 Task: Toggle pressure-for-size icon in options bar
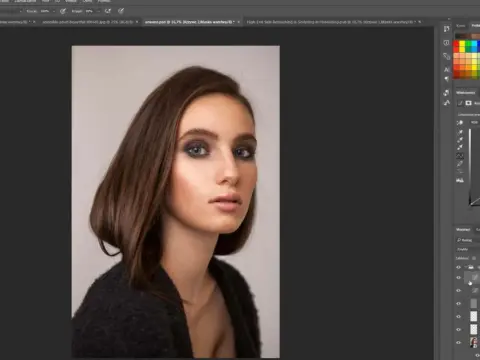(121, 11)
